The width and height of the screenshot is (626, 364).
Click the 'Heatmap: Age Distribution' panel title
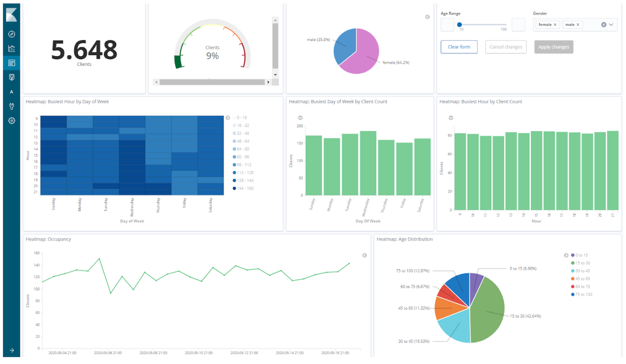[x=405, y=239]
